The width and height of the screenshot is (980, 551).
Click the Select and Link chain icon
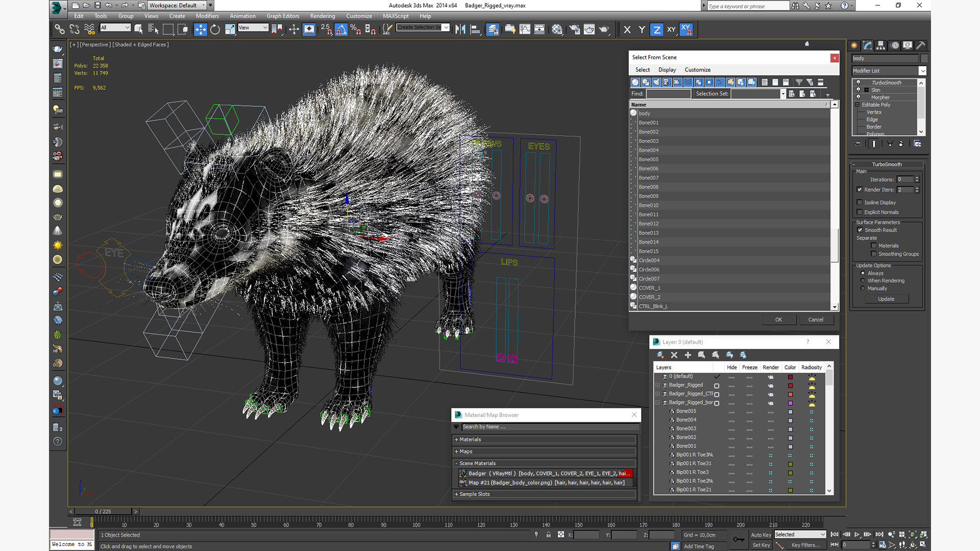60,30
